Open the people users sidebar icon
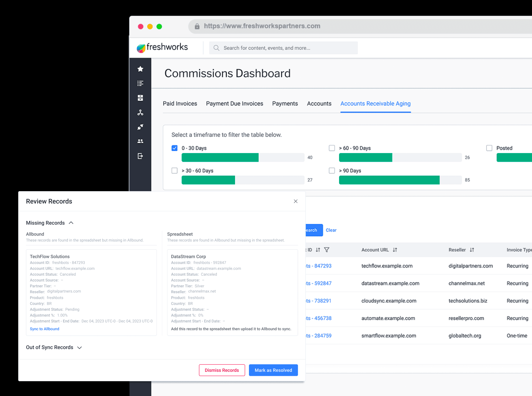Viewport: 532px width, 396px height. pyautogui.click(x=140, y=141)
